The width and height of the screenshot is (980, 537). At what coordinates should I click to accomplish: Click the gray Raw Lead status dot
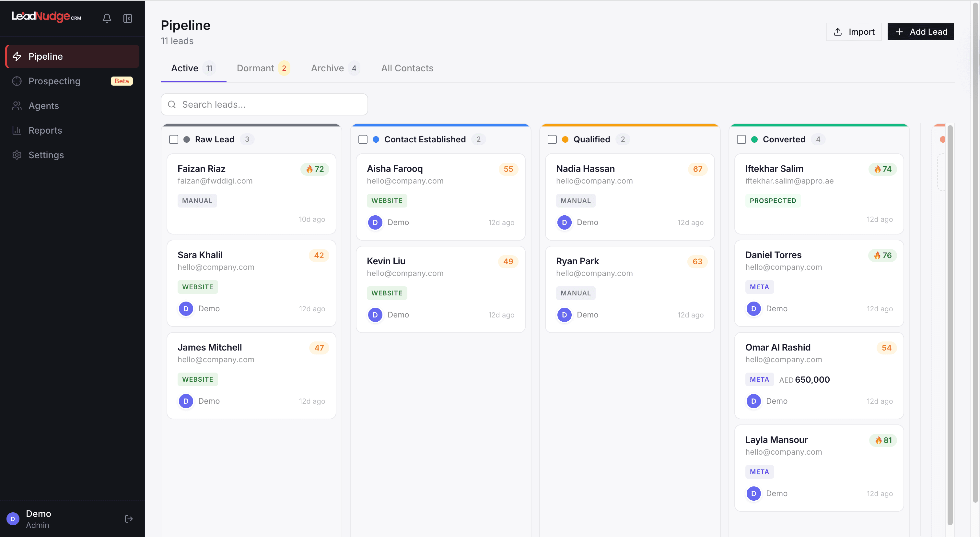pos(186,139)
